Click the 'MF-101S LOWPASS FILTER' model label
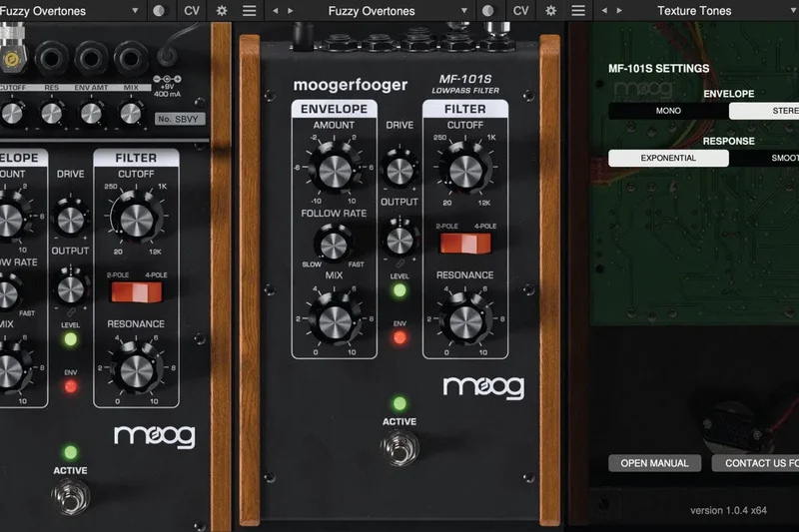Viewport: 799px width, 532px height. click(465, 84)
